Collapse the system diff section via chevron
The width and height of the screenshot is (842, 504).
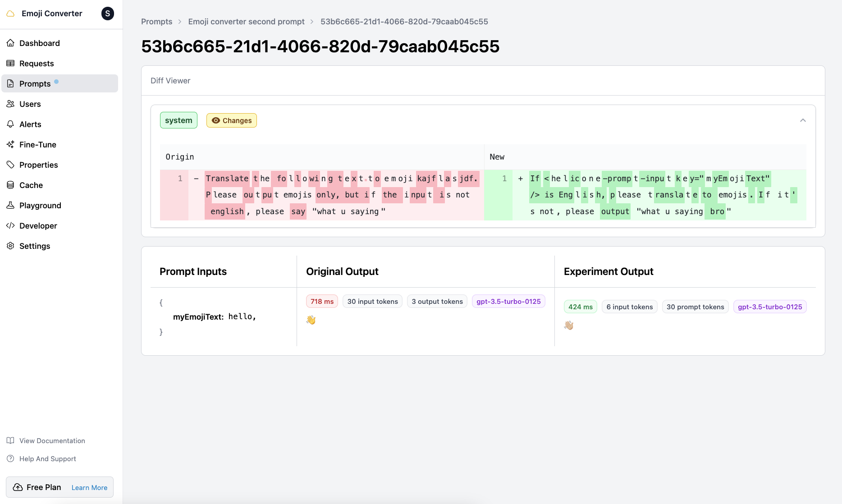[x=803, y=120]
